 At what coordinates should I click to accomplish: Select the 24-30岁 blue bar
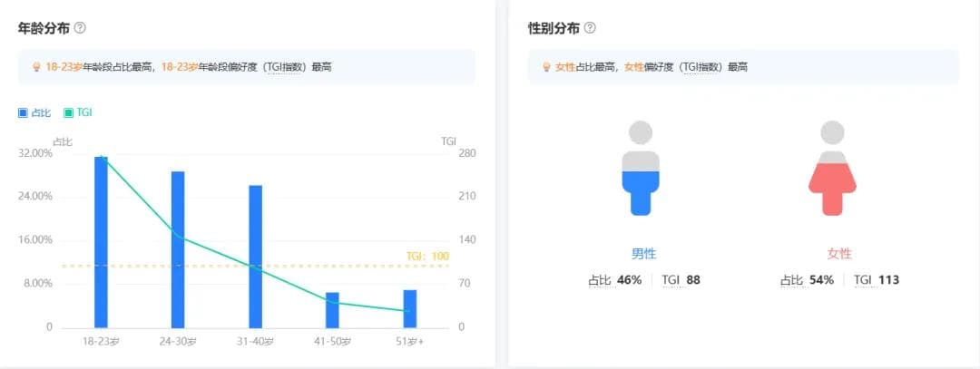point(178,249)
